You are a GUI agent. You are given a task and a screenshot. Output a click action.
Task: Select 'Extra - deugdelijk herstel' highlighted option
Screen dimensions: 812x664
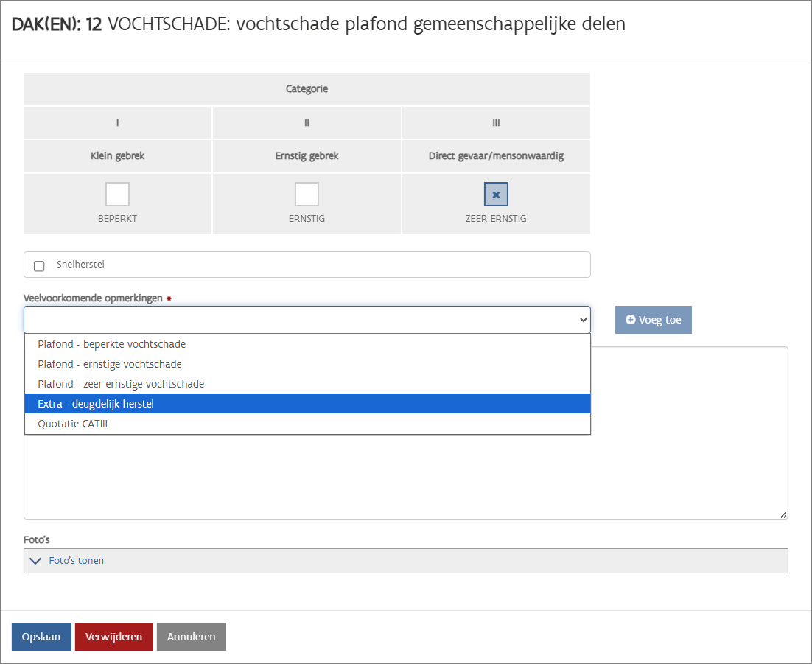96,404
